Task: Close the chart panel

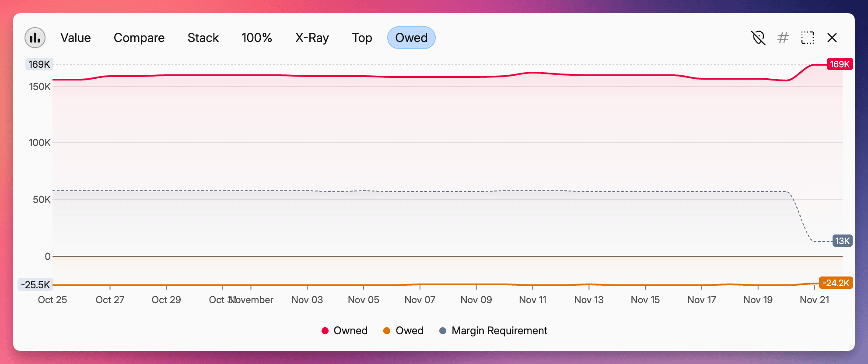Action: click(x=832, y=38)
